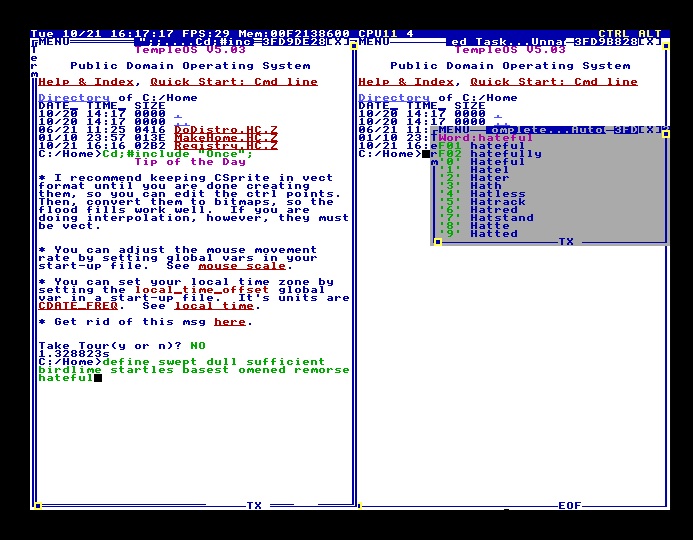Image resolution: width=693 pixels, height=540 pixels.
Task: Click yellow bottom-left corner handle of AutoComplete window
Action: pos(438,242)
